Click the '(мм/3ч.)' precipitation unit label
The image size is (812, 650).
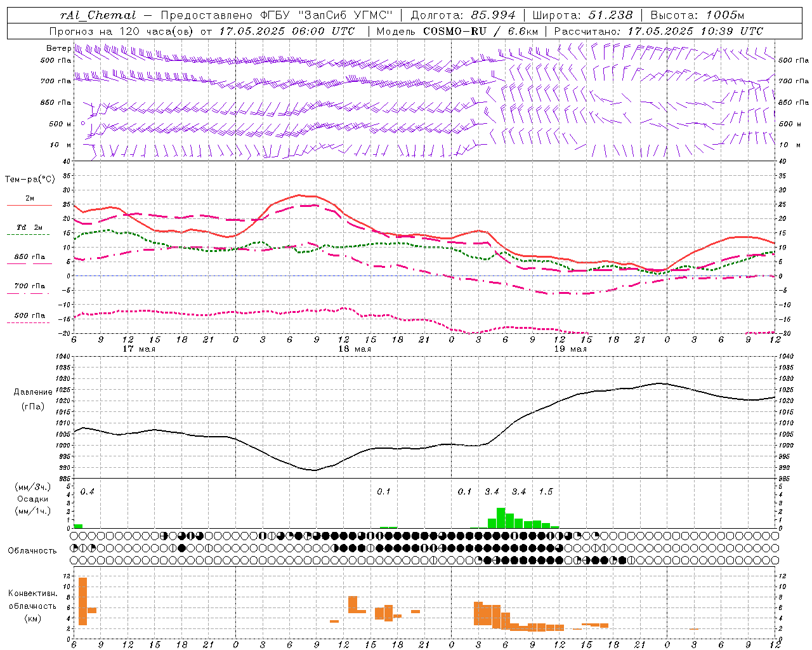coord(33,487)
